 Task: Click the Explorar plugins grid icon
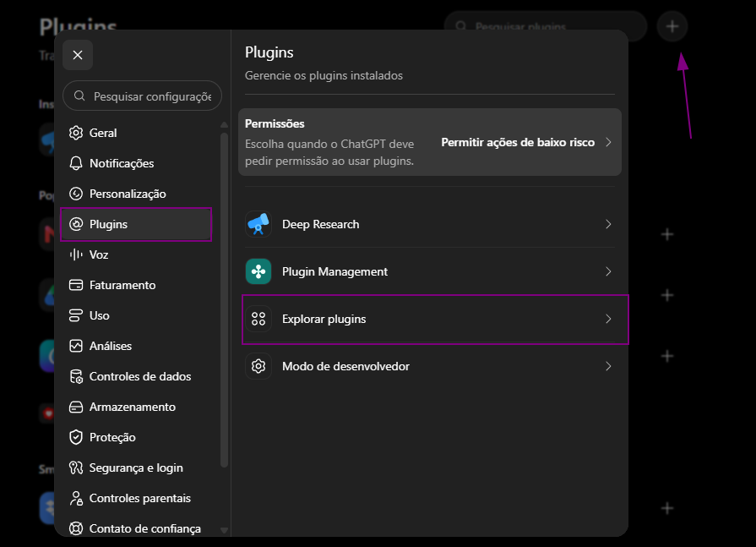[x=258, y=319]
